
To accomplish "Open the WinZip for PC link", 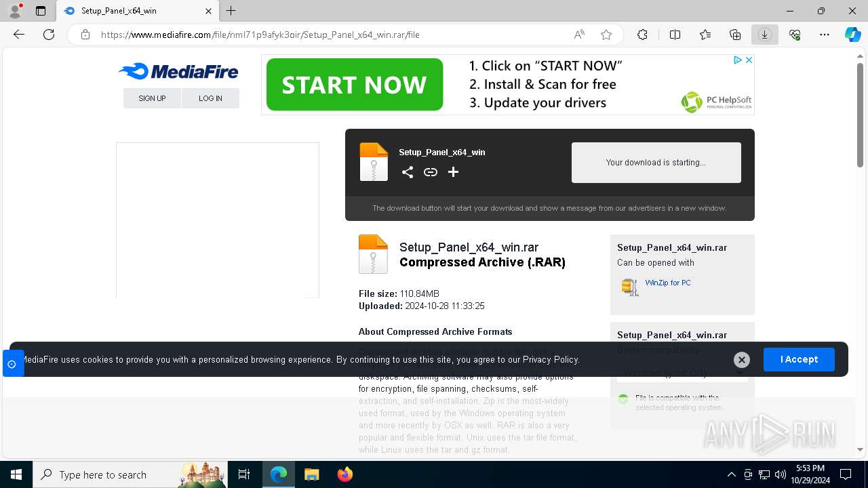I will click(668, 283).
